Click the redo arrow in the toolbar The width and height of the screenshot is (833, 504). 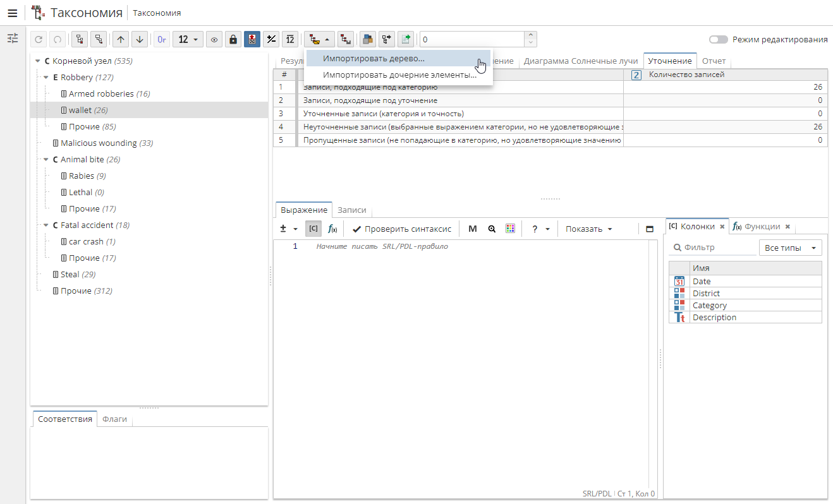point(57,39)
